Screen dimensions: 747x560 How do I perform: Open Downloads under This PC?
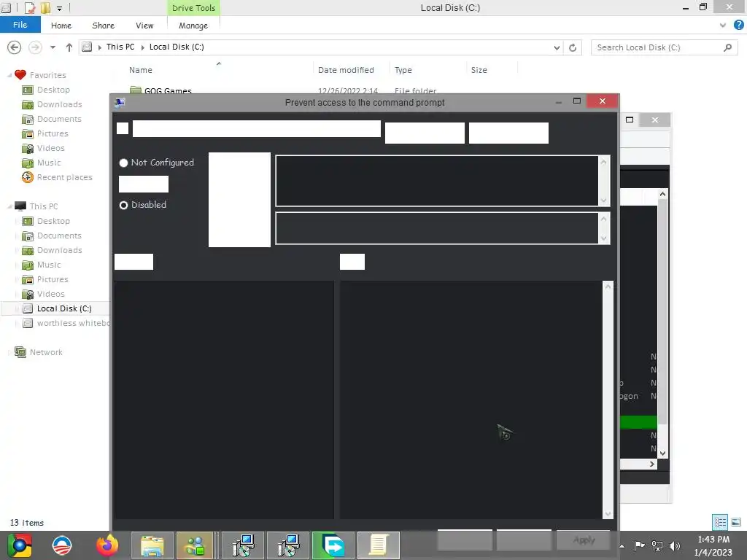60,250
